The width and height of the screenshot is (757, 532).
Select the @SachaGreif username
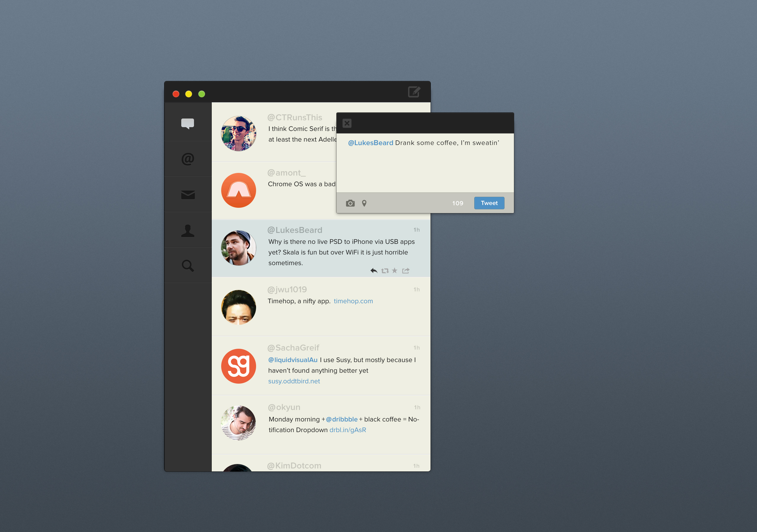293,348
